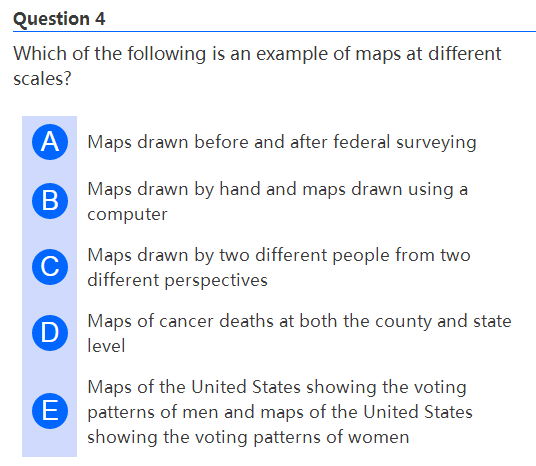Viewport: 536px width, 466px height.
Task: Select answer circle C
Action: tap(50, 267)
